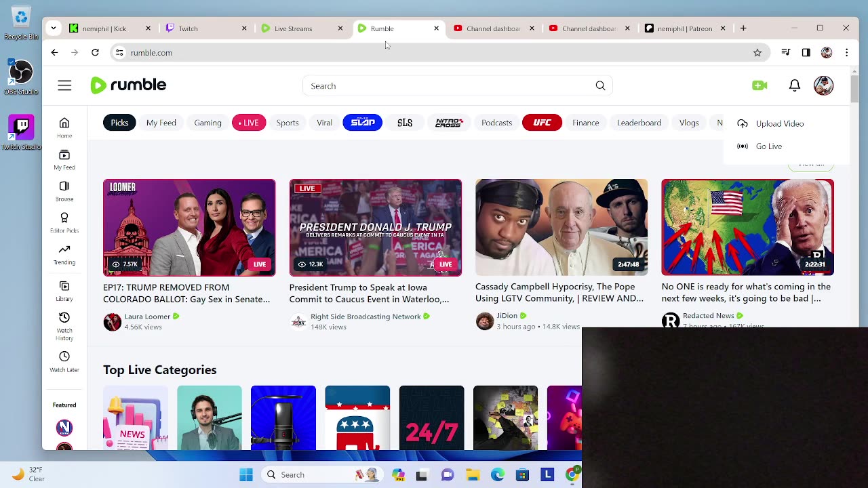
Task: Open the notifications bell
Action: 795,85
